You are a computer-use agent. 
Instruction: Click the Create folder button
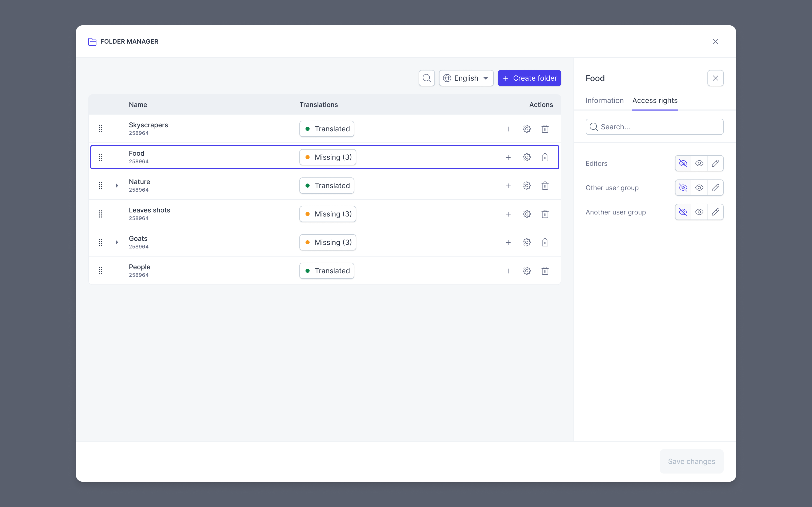pos(530,78)
